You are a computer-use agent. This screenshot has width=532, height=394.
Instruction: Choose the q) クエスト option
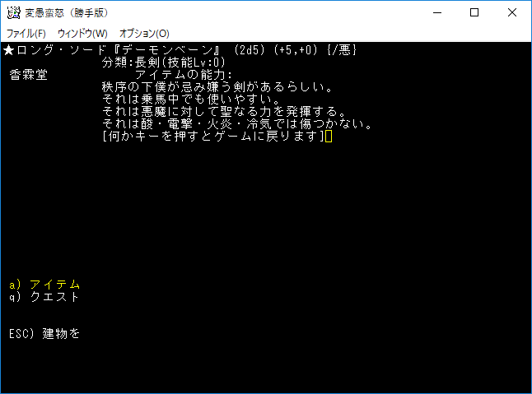click(44, 297)
